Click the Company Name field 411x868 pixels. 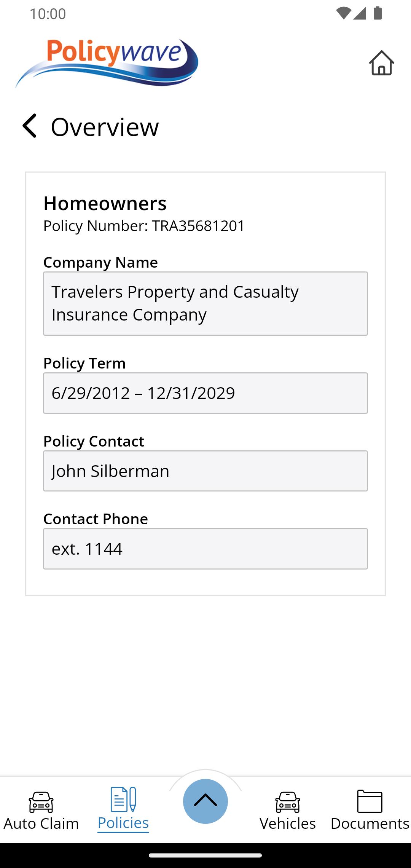click(205, 303)
